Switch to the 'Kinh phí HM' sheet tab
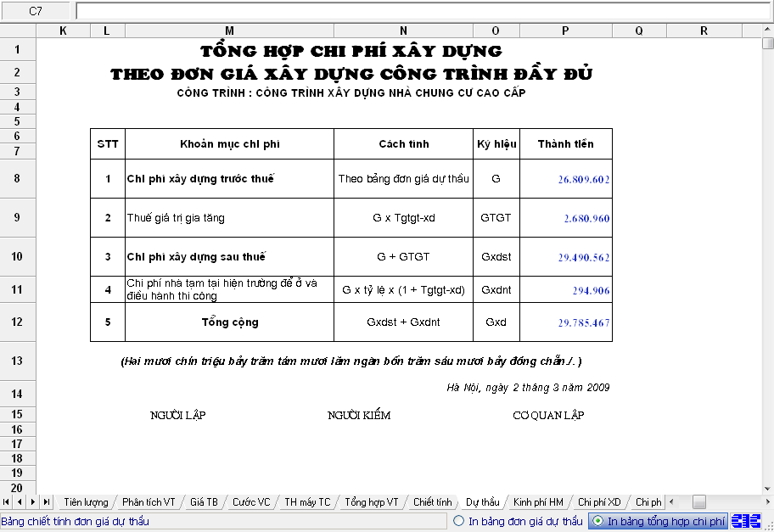Image resolution: width=774 pixels, height=532 pixels. pyautogui.click(x=537, y=502)
